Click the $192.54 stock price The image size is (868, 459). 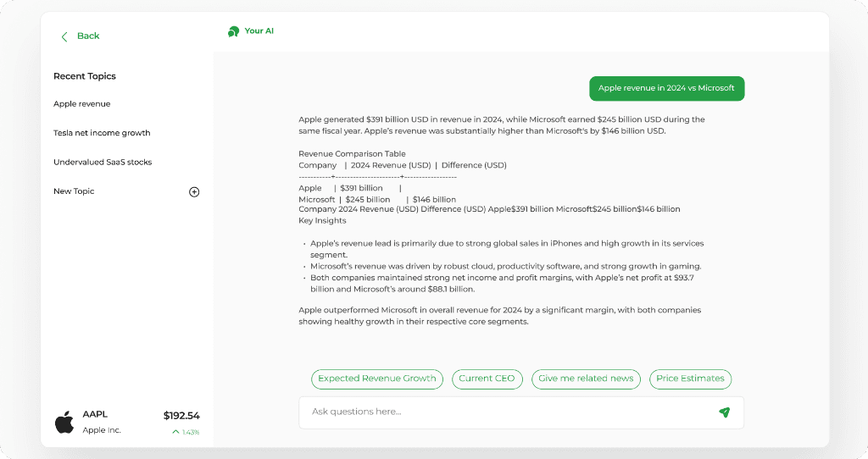181,415
